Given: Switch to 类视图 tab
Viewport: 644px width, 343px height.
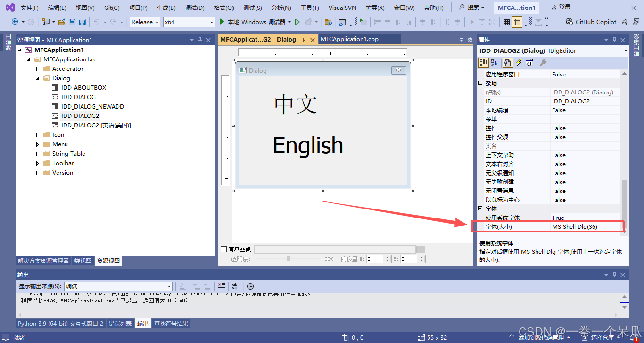Looking at the screenshot, I should (x=83, y=260).
